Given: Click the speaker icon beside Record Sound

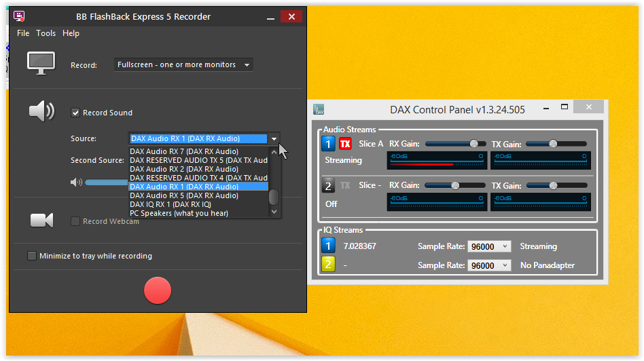Looking at the screenshot, I should pos(41,111).
